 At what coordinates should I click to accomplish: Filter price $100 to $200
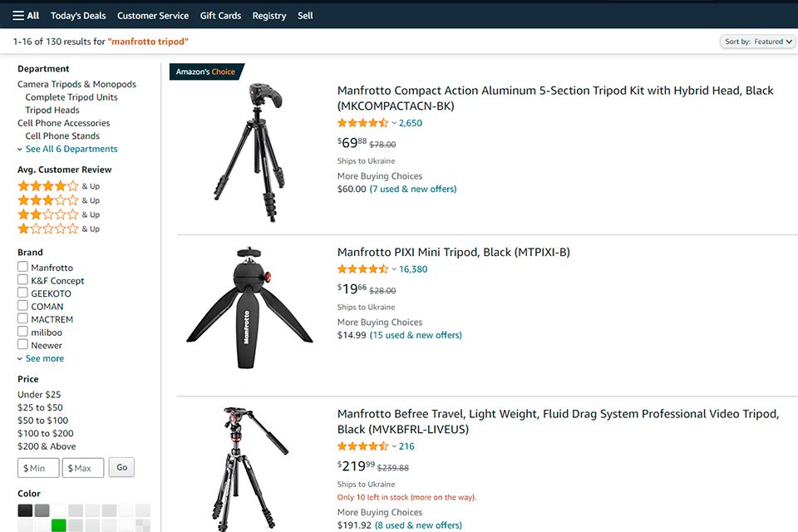pyautogui.click(x=45, y=433)
